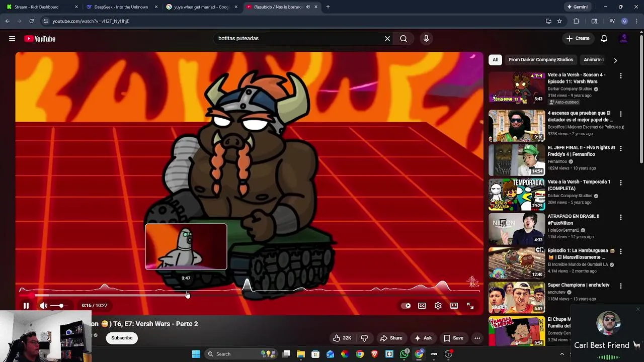This screenshot has height=362, width=644.
Task: Mute the video volume speaker
Action: click(44, 306)
